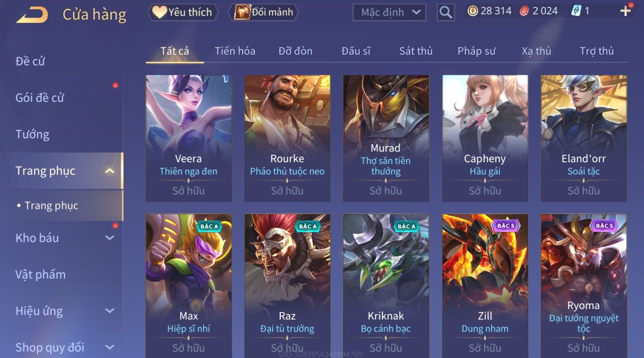Tap the red gem currency icon
Screen dimensions: 644x358
coord(524,11)
